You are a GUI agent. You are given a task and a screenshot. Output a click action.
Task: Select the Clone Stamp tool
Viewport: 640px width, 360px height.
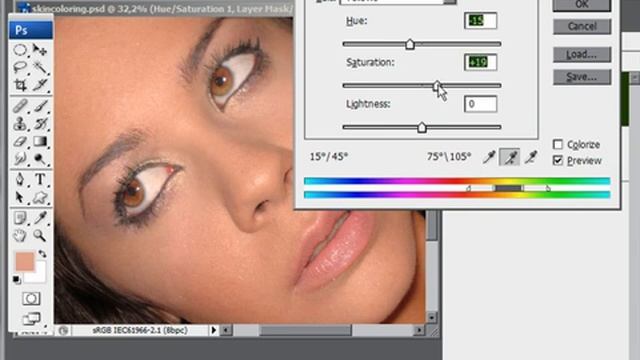(20, 124)
